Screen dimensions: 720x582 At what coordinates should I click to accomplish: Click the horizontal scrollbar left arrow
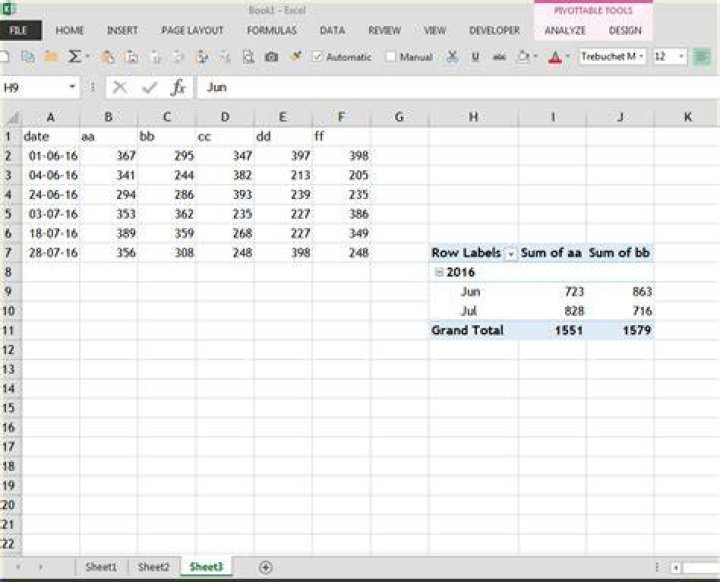coord(676,568)
